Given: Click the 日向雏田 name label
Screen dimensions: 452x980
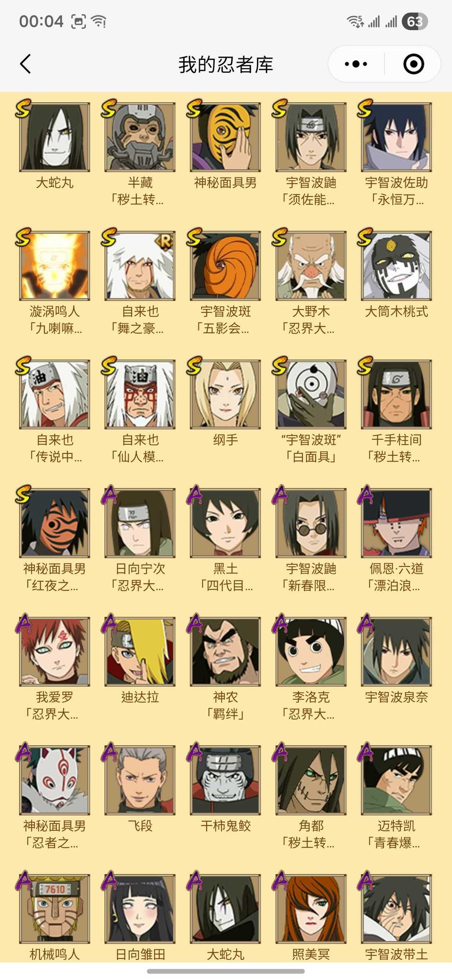Looking at the screenshot, I should 140,954.
